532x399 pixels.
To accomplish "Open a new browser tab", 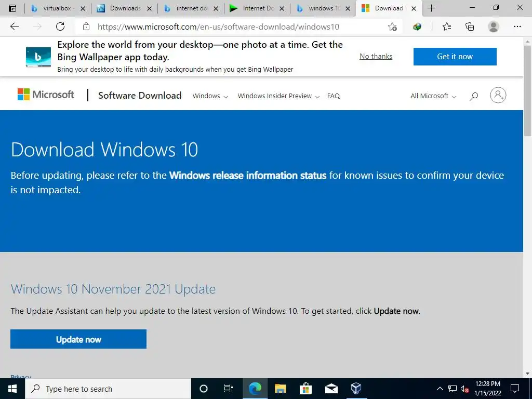I will [431, 8].
